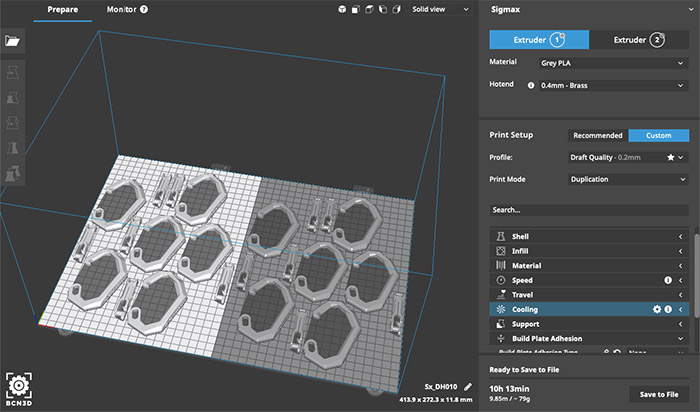Expand the Cooling settings category chevron

[681, 309]
